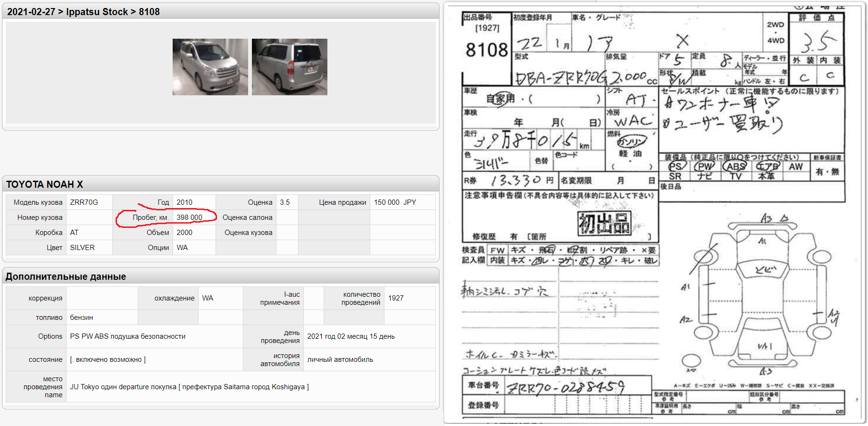Click the 'коррекция' label

coord(45,298)
